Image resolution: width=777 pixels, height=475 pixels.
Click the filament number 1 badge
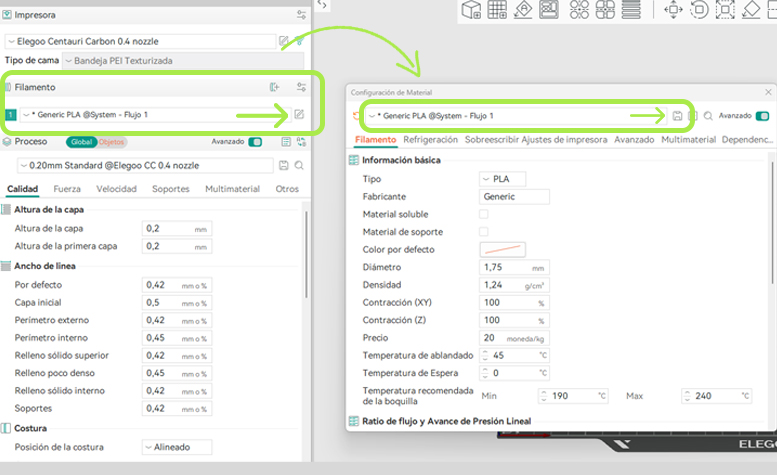tap(10, 115)
